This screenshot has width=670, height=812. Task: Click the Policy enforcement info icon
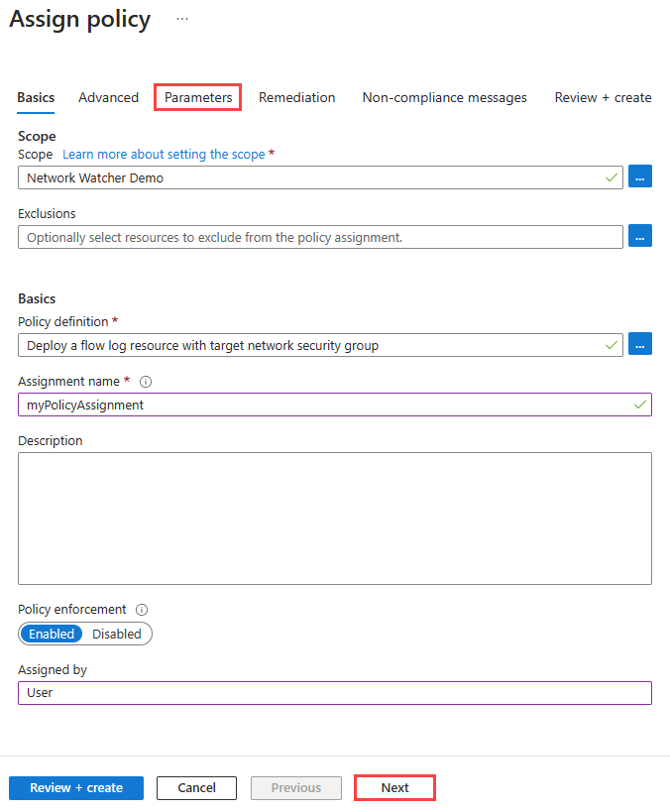(x=142, y=610)
